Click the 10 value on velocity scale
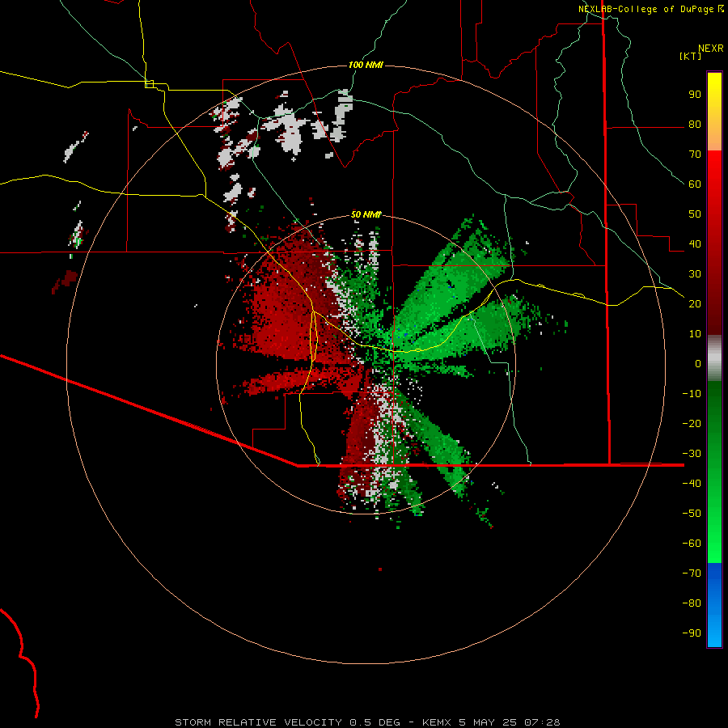 [695, 334]
